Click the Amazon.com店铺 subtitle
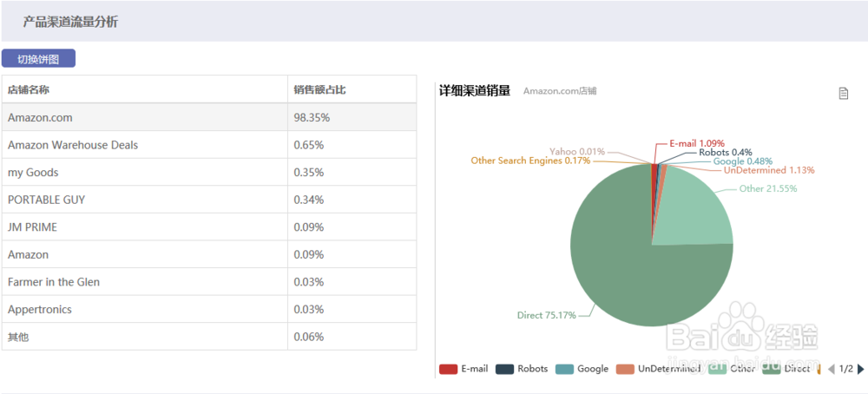The image size is (868, 394). tap(560, 91)
